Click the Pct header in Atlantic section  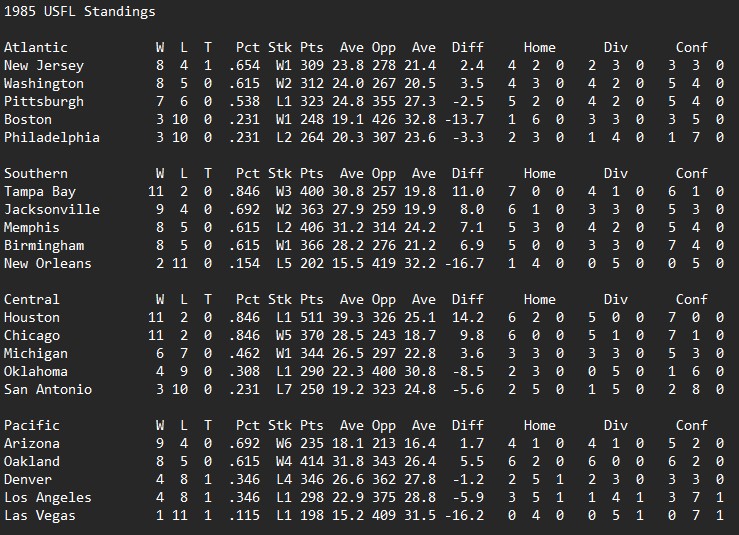(x=248, y=47)
